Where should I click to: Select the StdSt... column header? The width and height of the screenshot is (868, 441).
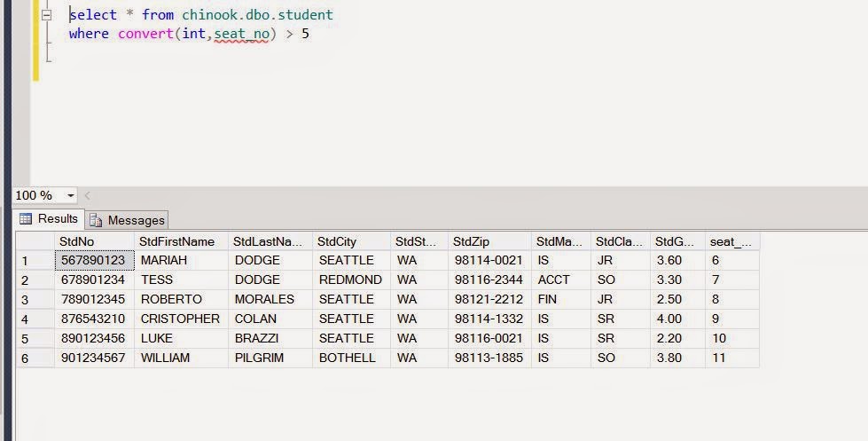pos(419,241)
